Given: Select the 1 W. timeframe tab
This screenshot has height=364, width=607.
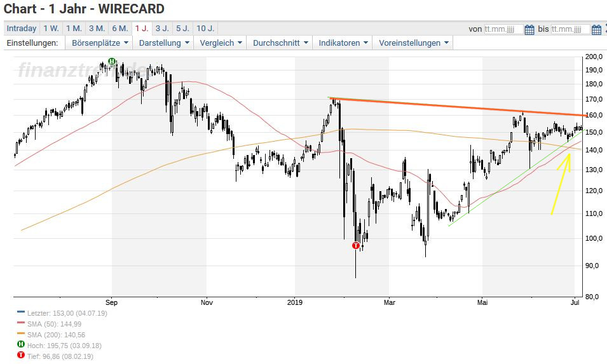Looking at the screenshot, I should click(51, 29).
